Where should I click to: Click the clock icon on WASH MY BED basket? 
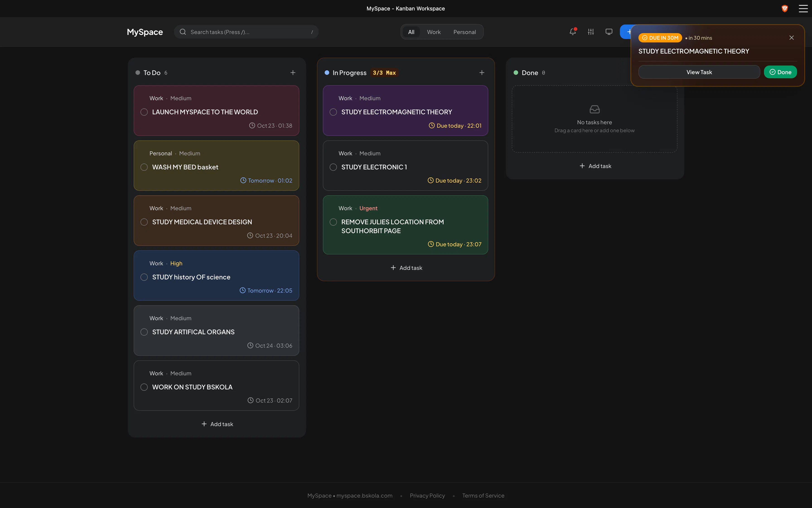click(x=243, y=181)
